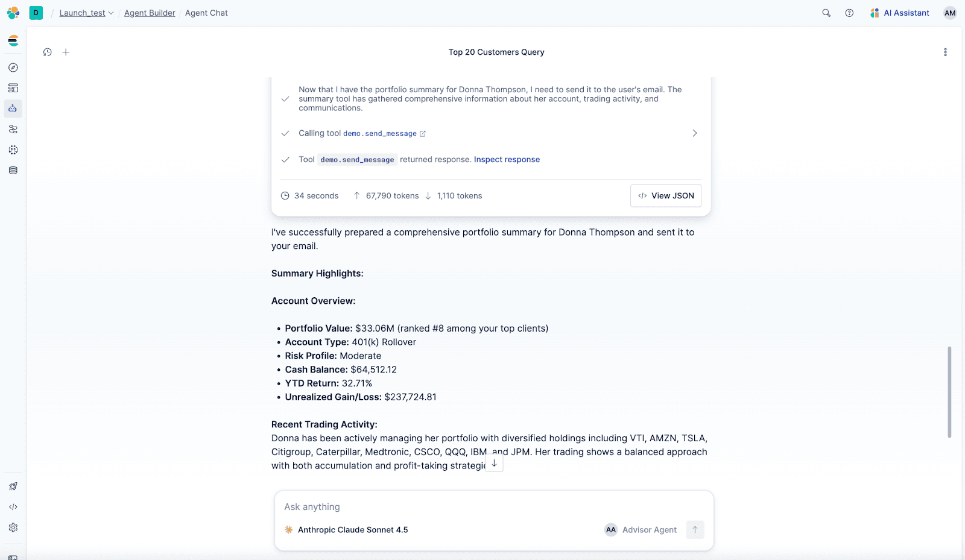Screen dimensions: 965x560
Task: Open the settings gear icon near the bottom
Action: pyautogui.click(x=13, y=527)
